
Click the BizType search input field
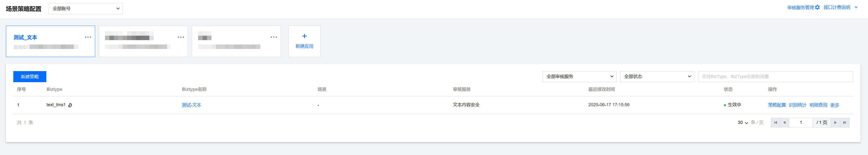[x=775, y=76]
